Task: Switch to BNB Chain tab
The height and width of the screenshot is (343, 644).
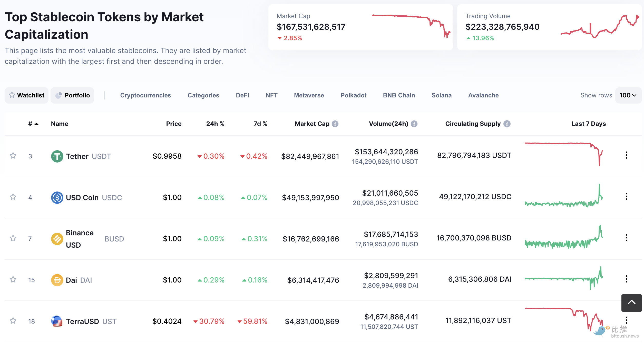Action: [x=399, y=95]
